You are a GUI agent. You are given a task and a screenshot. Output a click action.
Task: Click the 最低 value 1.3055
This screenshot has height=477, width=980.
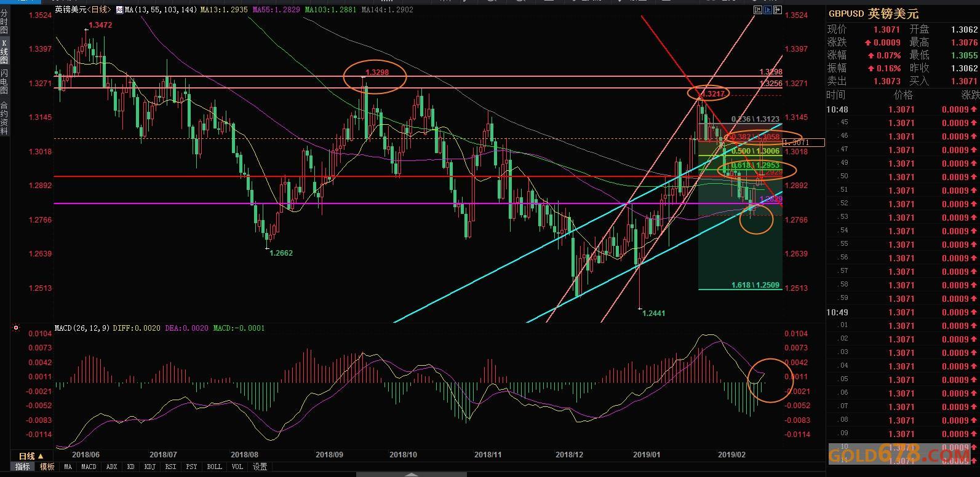[964, 55]
